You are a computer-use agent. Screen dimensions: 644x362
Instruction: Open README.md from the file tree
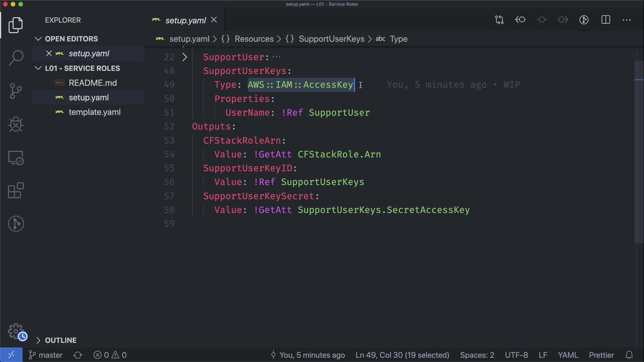(x=93, y=83)
